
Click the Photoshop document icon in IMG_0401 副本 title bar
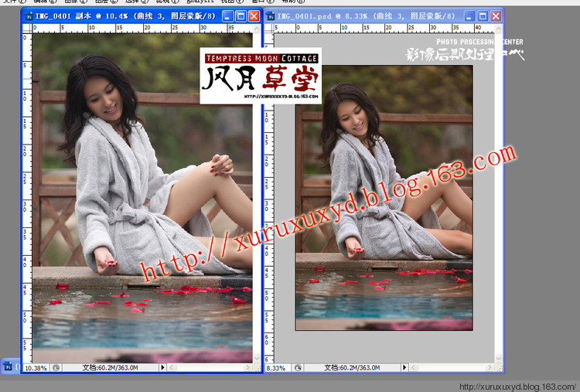[29, 16]
